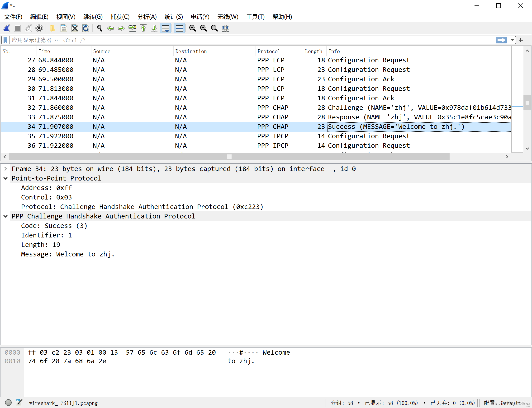The image size is (532, 408).
Task: Jump to the first packet
Action: click(x=143, y=28)
